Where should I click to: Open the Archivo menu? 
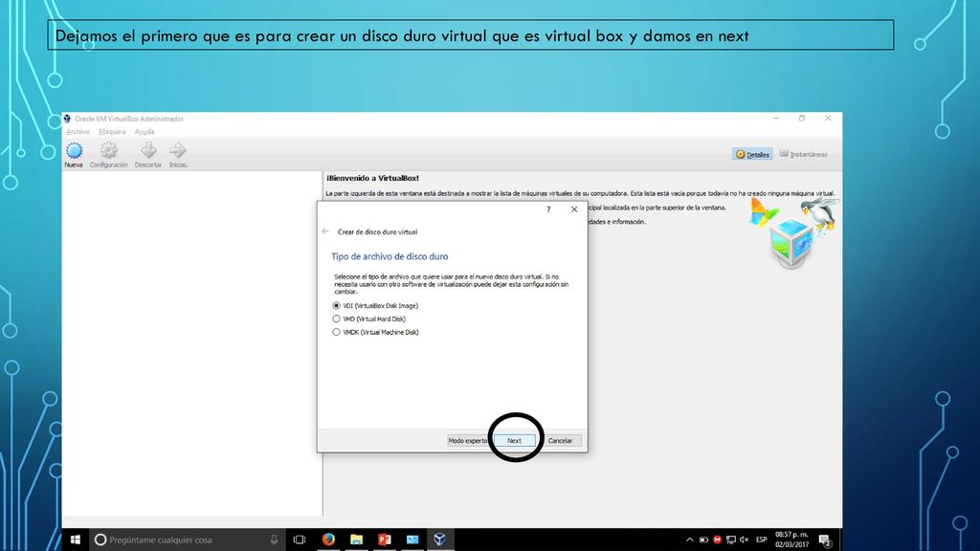(78, 132)
